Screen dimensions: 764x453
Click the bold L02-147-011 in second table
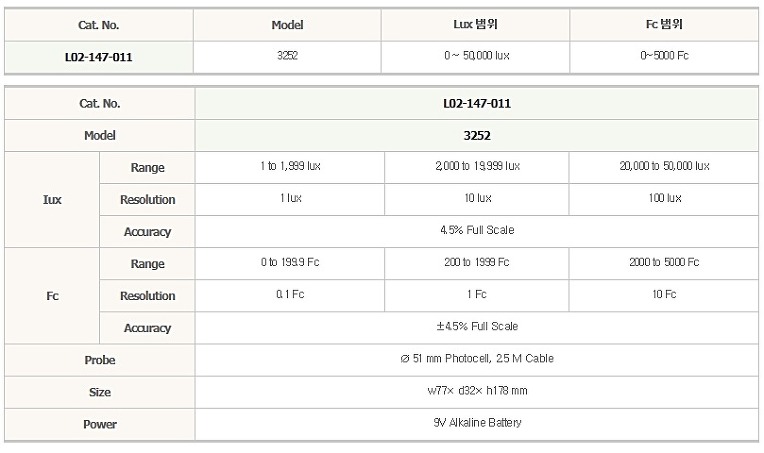[477, 103]
